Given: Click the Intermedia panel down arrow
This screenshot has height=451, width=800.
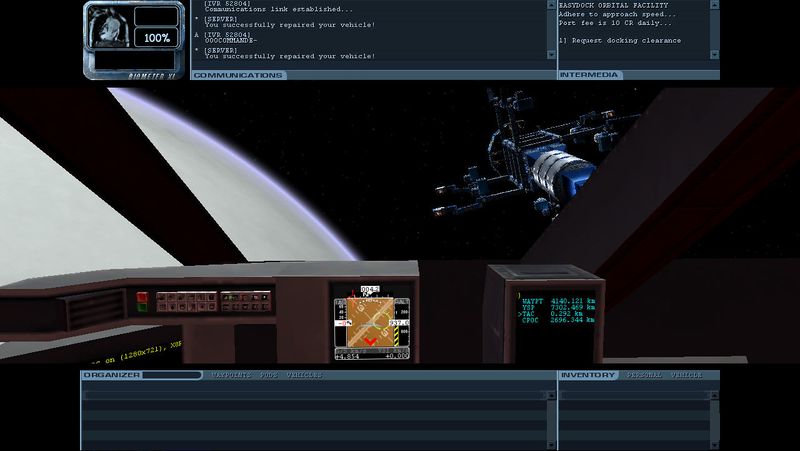Looking at the screenshot, I should pyautogui.click(x=714, y=54).
